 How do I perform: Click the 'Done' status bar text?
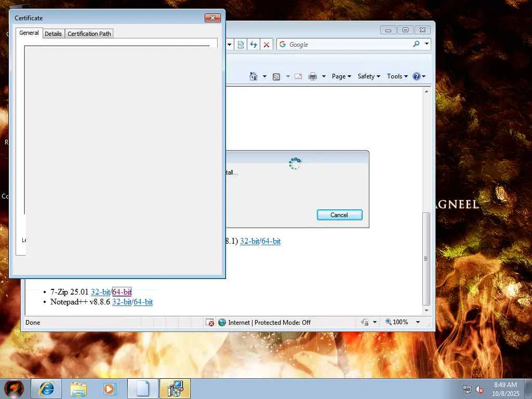(x=33, y=322)
